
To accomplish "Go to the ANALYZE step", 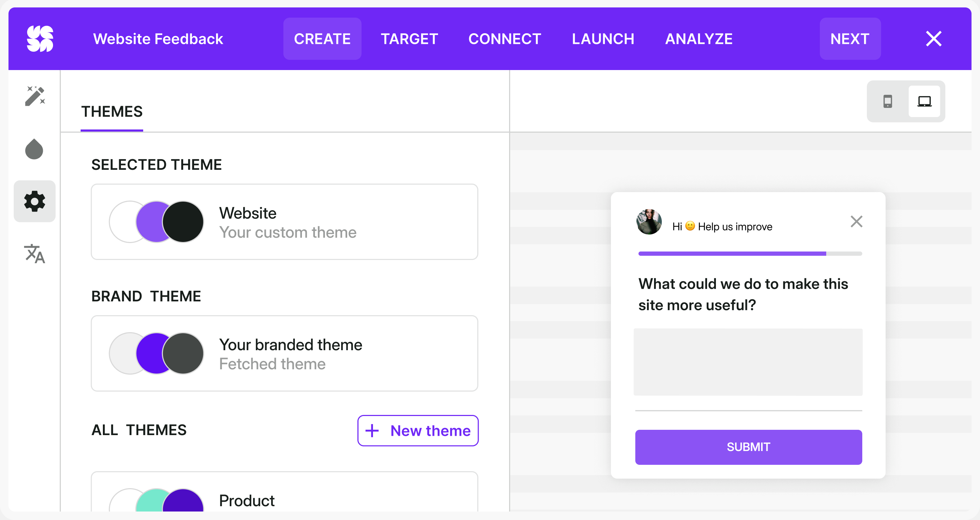I will [x=699, y=39].
